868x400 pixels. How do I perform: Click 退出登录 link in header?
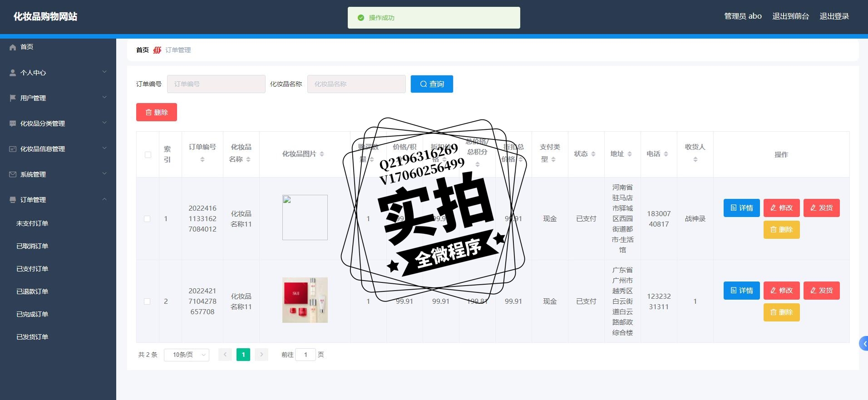[x=834, y=16]
